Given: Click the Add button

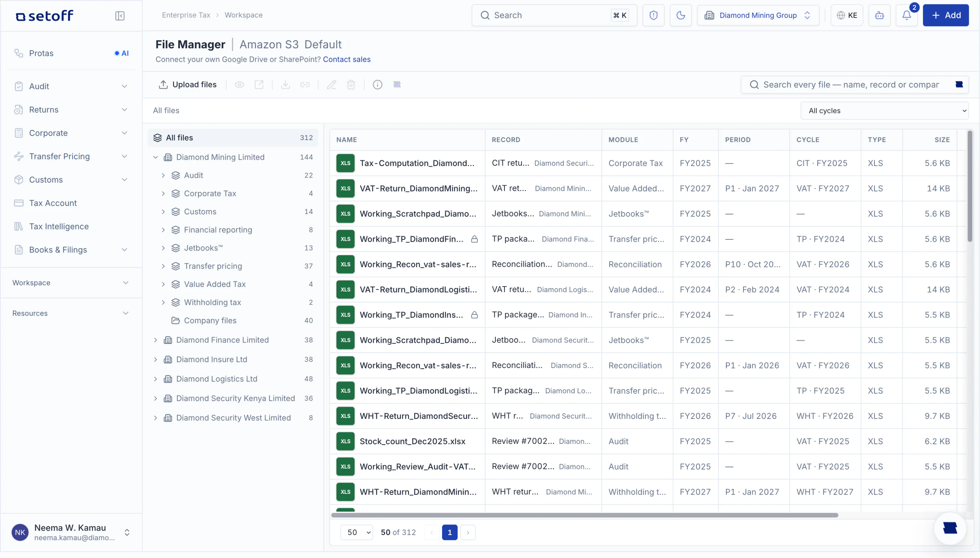Looking at the screenshot, I should tap(946, 15).
